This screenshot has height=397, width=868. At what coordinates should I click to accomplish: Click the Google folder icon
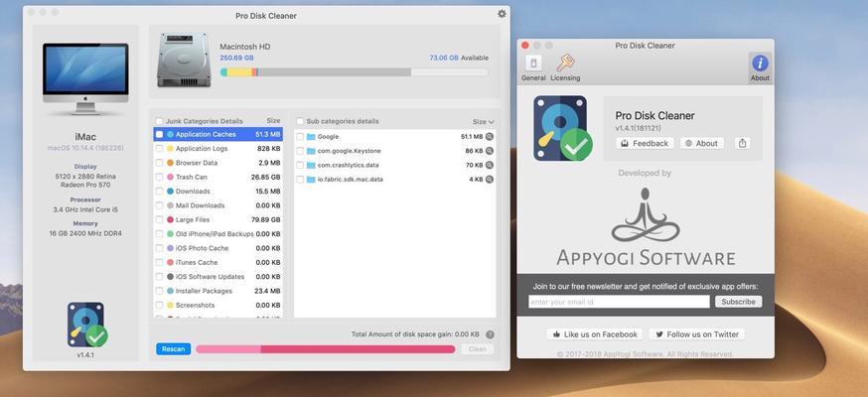[x=311, y=137]
